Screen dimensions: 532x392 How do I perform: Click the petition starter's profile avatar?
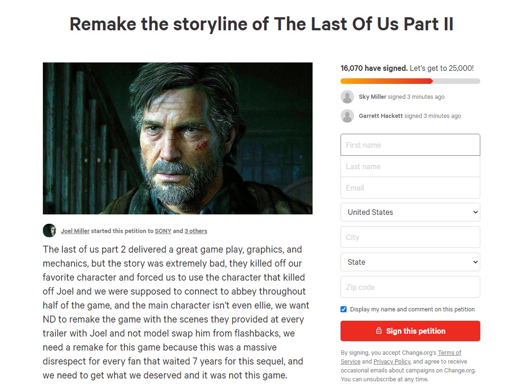(x=49, y=231)
